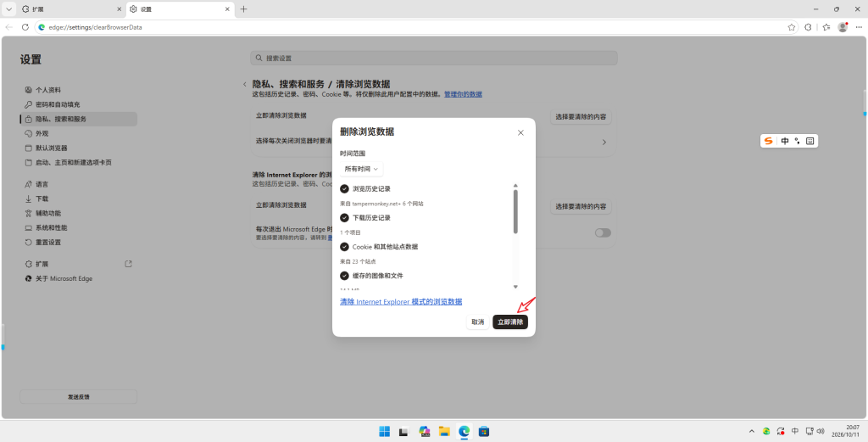Open the Windows Start menu
This screenshot has height=442, width=868.
[384, 431]
